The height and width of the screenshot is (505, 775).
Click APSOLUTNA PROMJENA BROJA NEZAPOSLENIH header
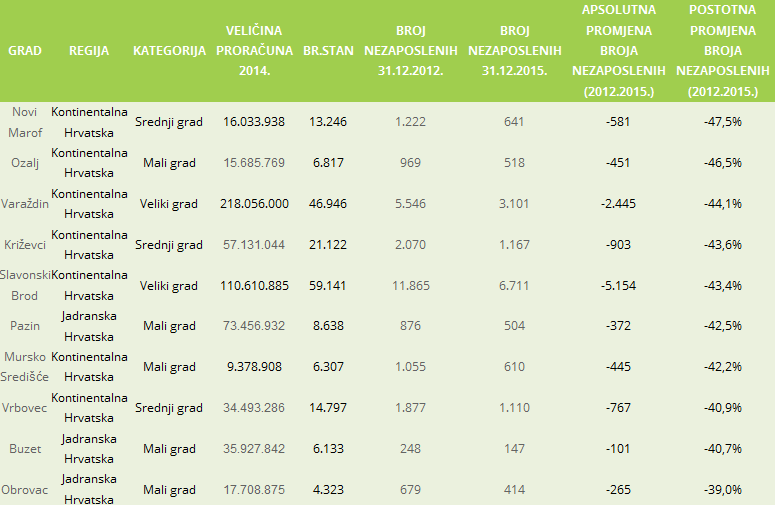[x=619, y=50]
